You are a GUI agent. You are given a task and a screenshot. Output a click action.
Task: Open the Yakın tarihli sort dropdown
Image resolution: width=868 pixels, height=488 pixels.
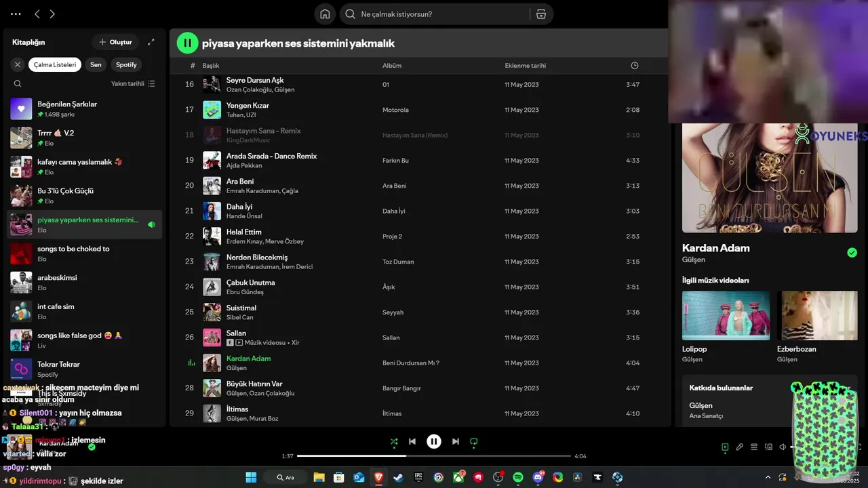133,83
